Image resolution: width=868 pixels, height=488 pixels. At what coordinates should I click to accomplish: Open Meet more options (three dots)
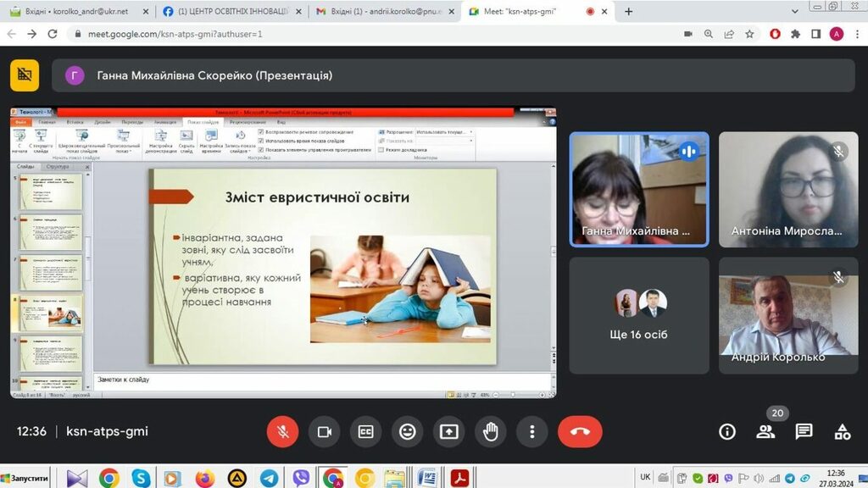point(531,431)
